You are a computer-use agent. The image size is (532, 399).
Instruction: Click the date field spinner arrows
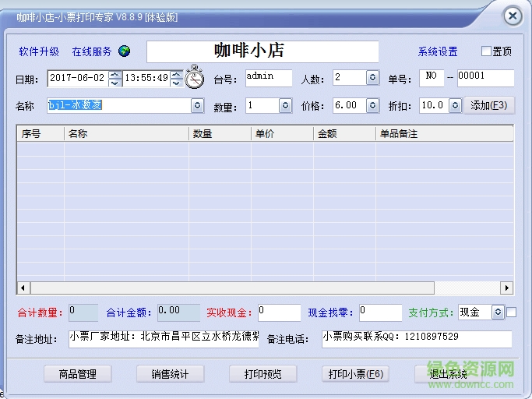coord(115,78)
